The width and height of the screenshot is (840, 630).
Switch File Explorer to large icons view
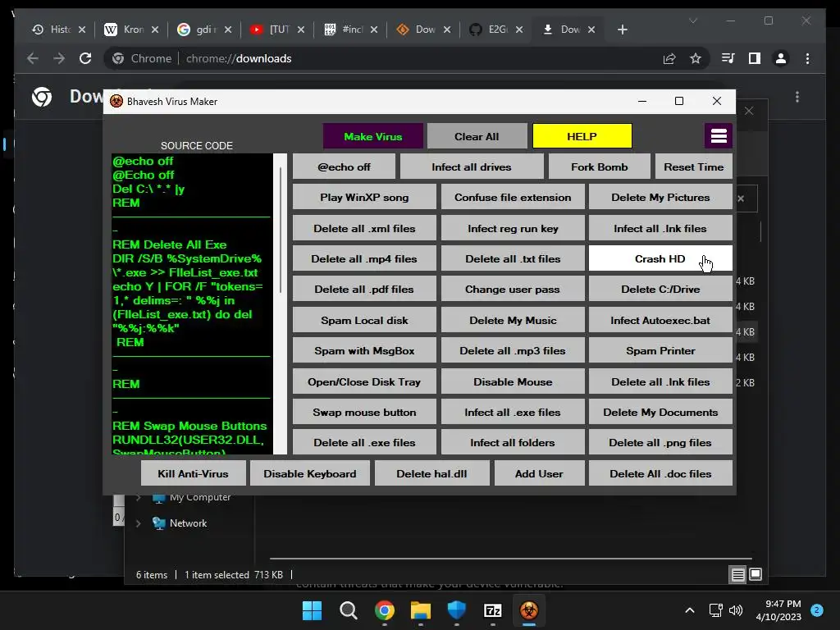[756, 575]
